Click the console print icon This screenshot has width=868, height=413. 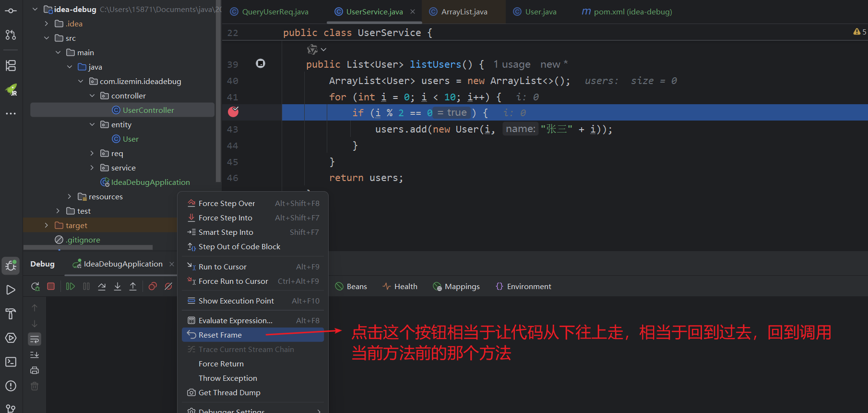[x=35, y=370]
